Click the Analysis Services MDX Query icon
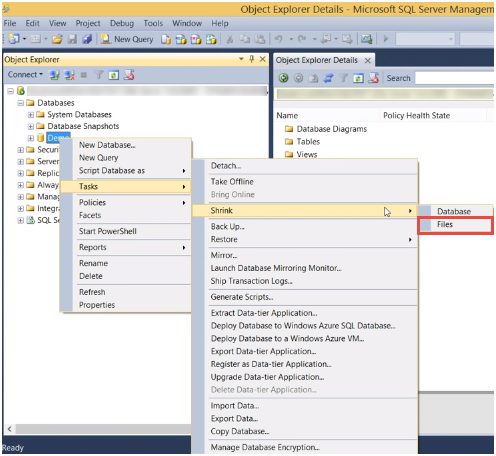Viewport: 496px width, 456px height. pos(181,39)
